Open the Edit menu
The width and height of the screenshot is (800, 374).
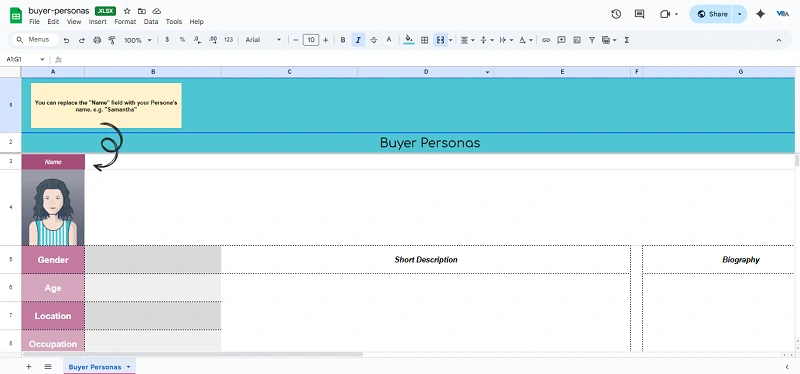(x=53, y=21)
